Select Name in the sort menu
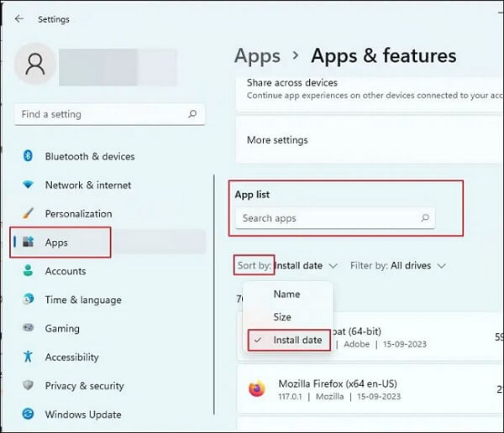Image resolution: width=504 pixels, height=433 pixels. (286, 295)
